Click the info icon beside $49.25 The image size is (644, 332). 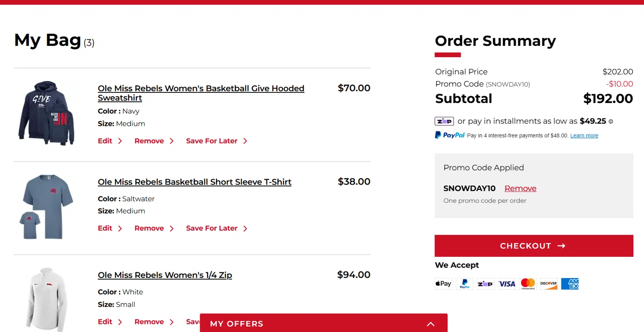pyautogui.click(x=611, y=122)
